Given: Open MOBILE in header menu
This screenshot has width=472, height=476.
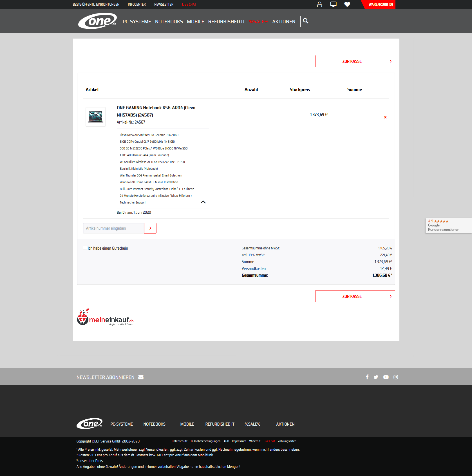Looking at the screenshot, I should point(196,22).
